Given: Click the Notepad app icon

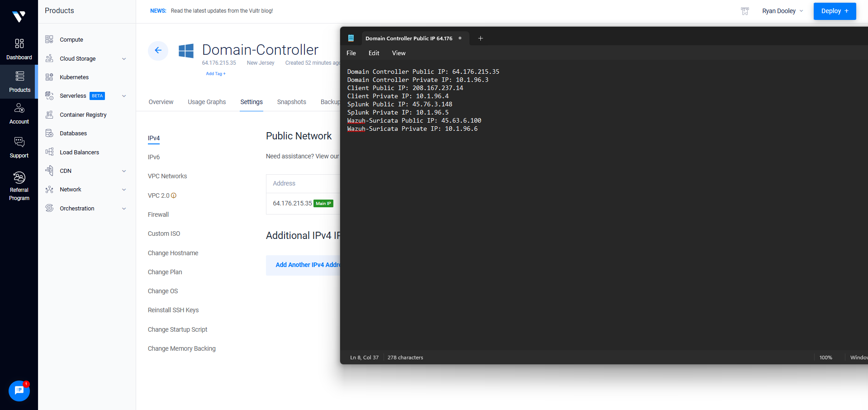Looking at the screenshot, I should pyautogui.click(x=351, y=38).
